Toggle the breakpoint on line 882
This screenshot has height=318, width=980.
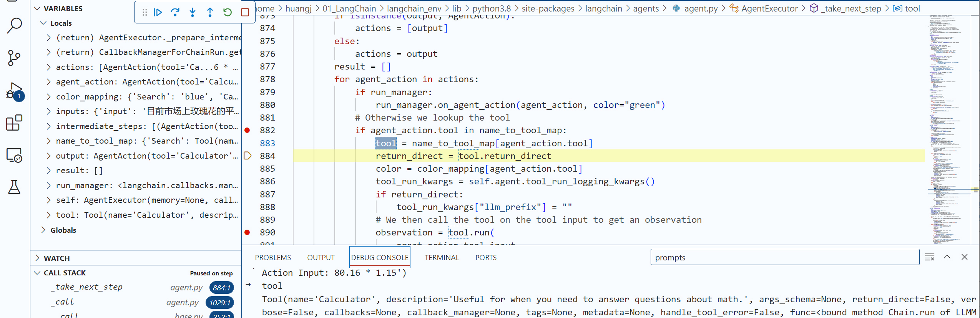247,131
